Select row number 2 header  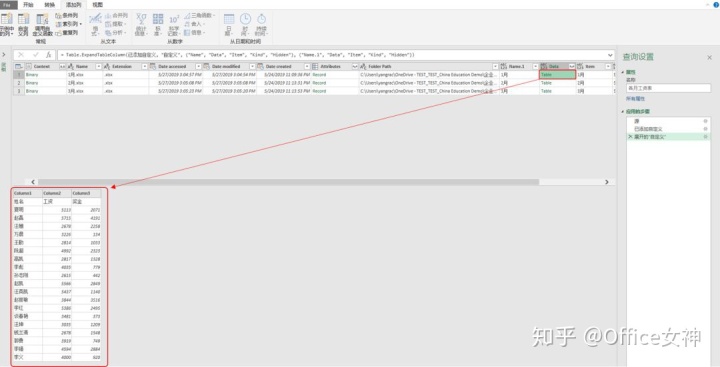(18, 83)
